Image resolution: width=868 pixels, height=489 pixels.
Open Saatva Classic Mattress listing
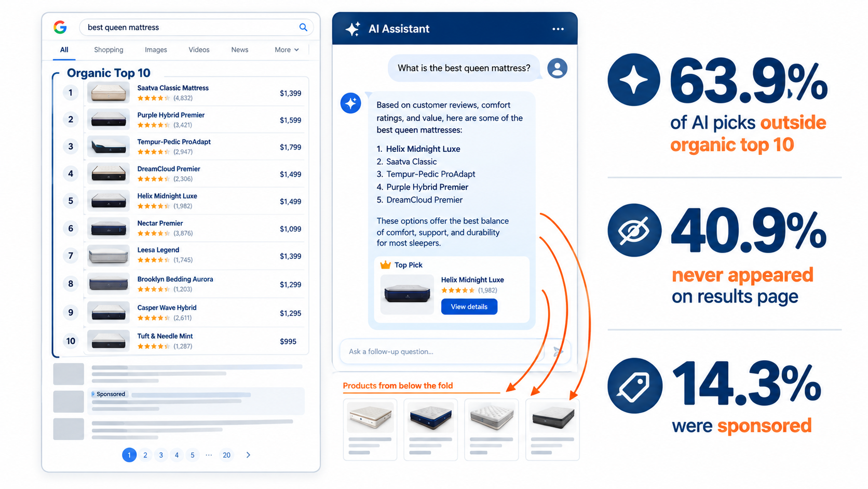coord(173,88)
